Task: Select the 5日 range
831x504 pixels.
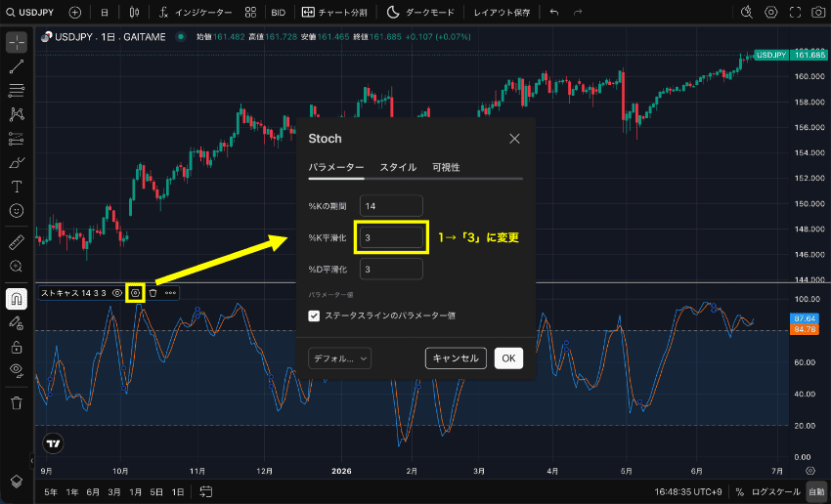Action: pyautogui.click(x=156, y=492)
